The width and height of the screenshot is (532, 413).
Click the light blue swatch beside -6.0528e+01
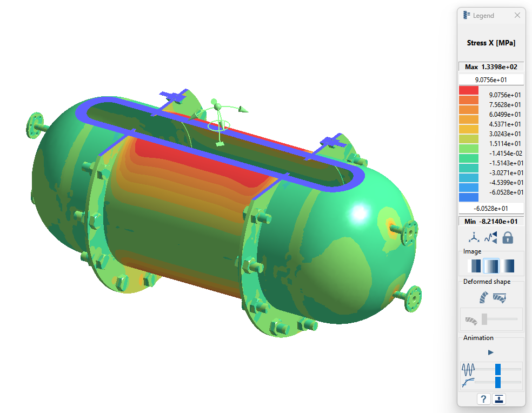(469, 188)
